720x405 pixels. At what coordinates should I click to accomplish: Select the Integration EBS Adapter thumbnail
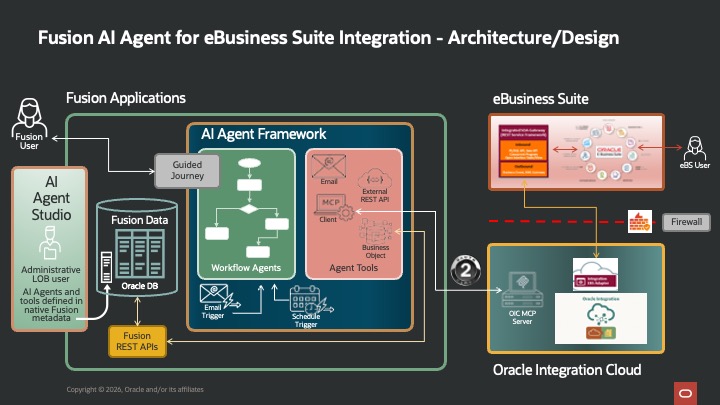click(595, 274)
